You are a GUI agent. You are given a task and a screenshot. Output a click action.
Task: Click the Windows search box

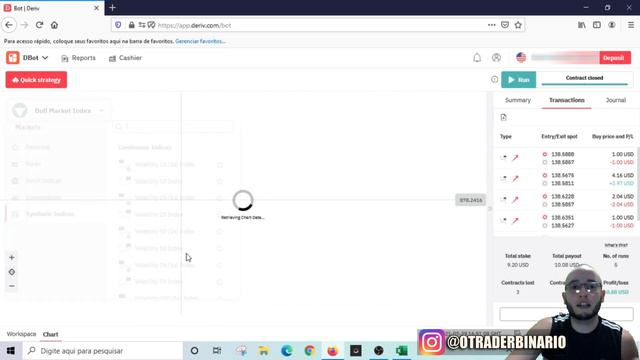pyautogui.click(x=103, y=351)
